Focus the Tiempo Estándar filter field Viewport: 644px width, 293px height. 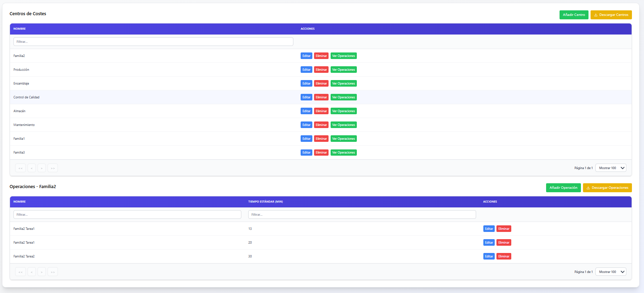pyautogui.click(x=362, y=215)
